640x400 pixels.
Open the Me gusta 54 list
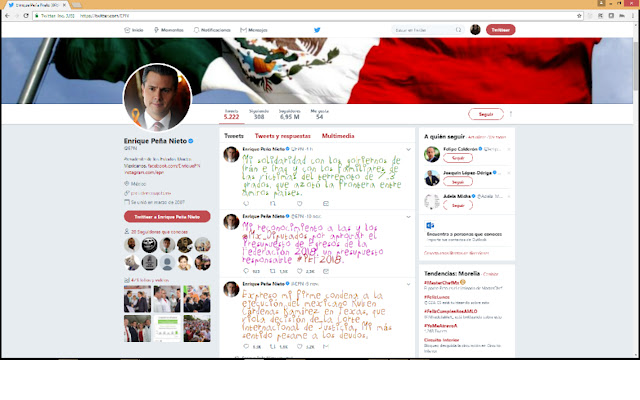pyautogui.click(x=320, y=114)
